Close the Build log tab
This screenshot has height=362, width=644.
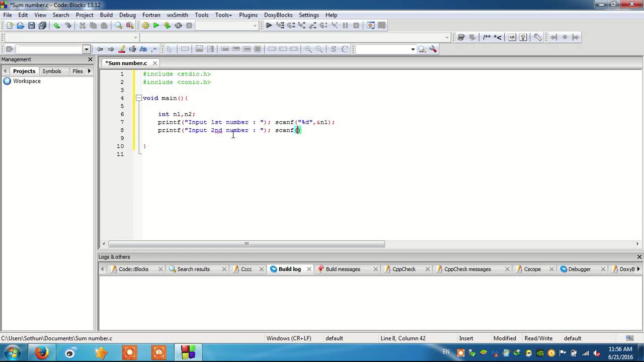point(309,269)
